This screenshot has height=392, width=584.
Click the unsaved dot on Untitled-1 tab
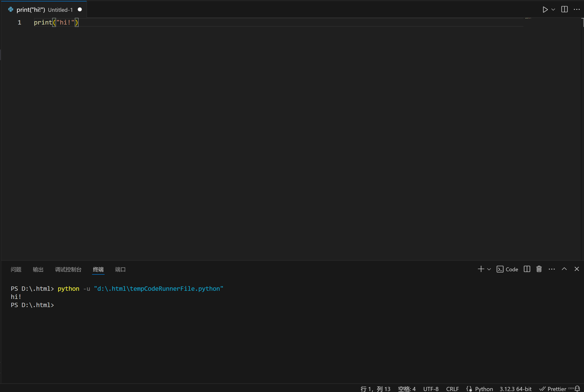pyautogui.click(x=80, y=10)
